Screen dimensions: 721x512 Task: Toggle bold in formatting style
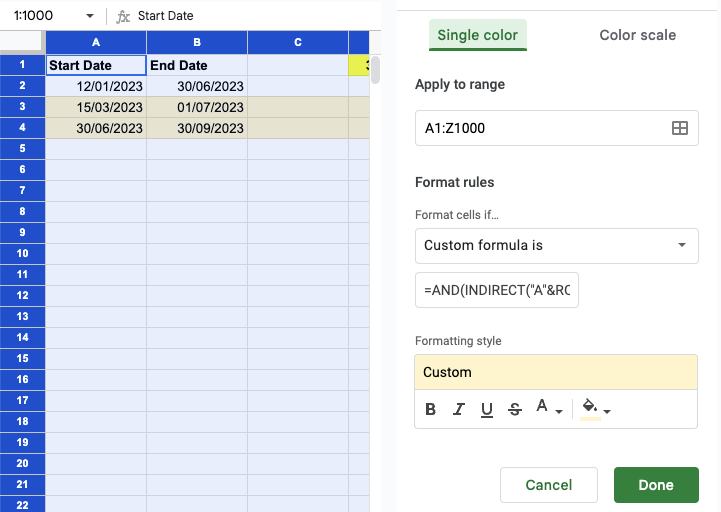click(x=430, y=409)
